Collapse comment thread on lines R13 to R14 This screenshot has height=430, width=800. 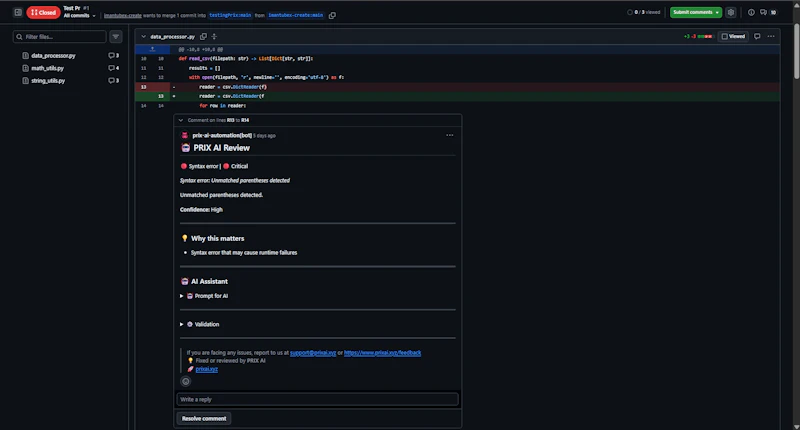tap(181, 120)
